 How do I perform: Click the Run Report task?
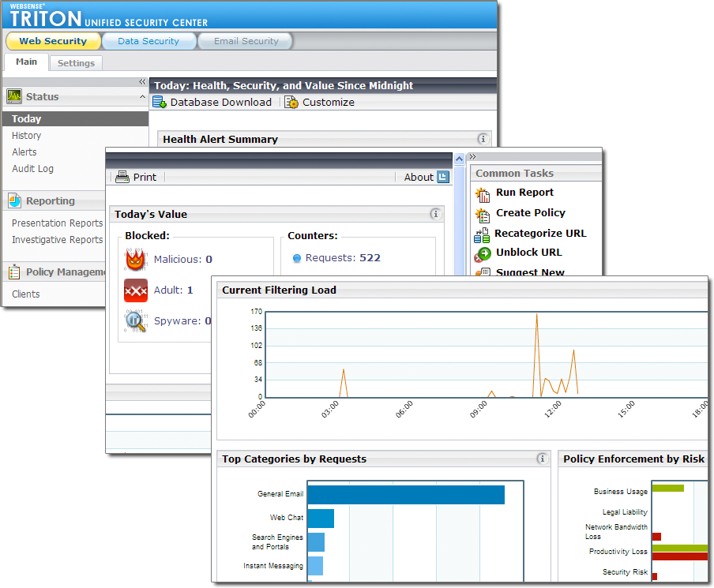coord(524,193)
